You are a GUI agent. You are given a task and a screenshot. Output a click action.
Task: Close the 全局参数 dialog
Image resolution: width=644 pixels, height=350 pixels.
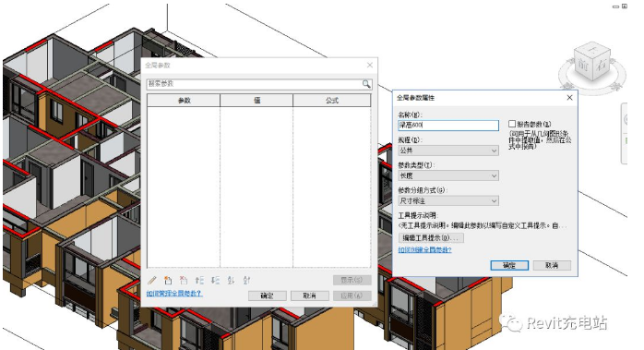pos(370,65)
